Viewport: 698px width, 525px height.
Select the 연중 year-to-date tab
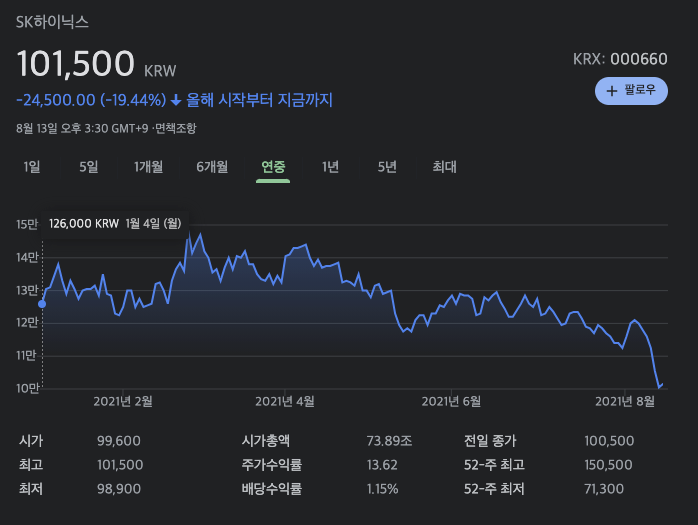coord(273,167)
